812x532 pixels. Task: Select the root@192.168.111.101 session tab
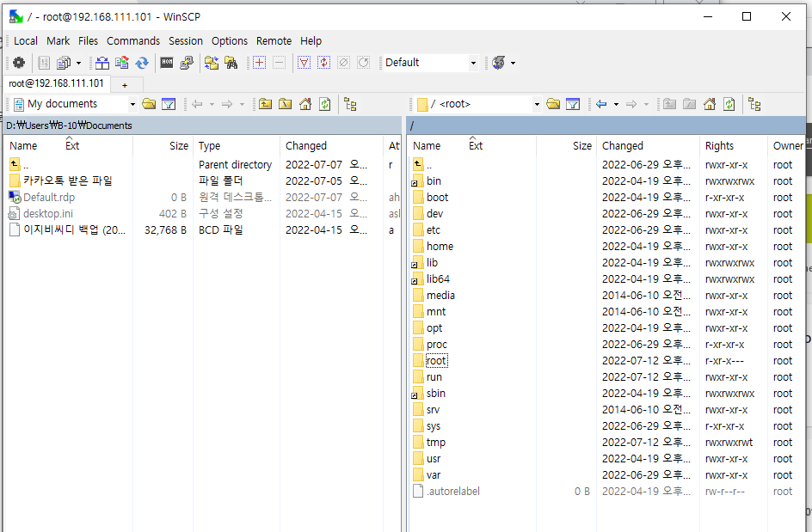pos(57,83)
